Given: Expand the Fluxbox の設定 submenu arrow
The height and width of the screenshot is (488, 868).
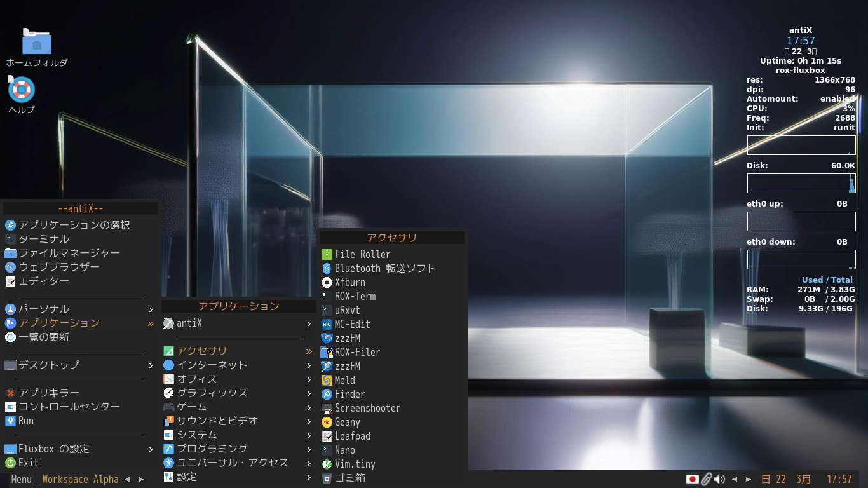Looking at the screenshot, I should (151, 449).
